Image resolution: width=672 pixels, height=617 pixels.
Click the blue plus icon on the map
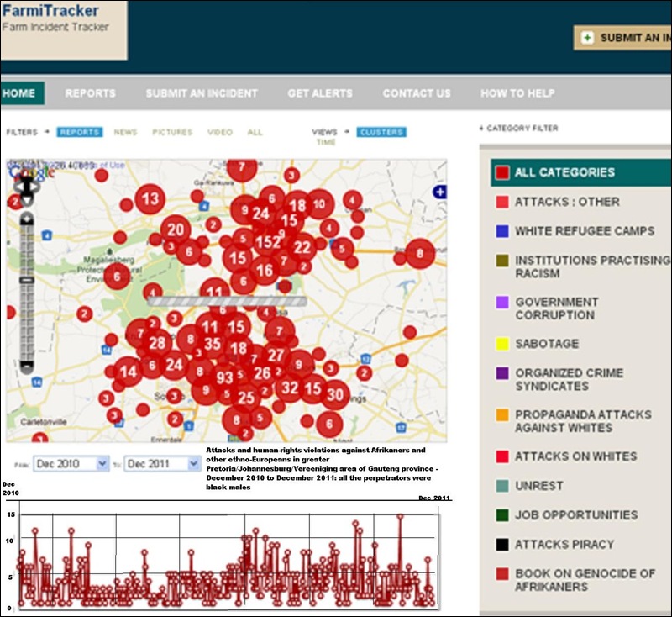pos(438,192)
